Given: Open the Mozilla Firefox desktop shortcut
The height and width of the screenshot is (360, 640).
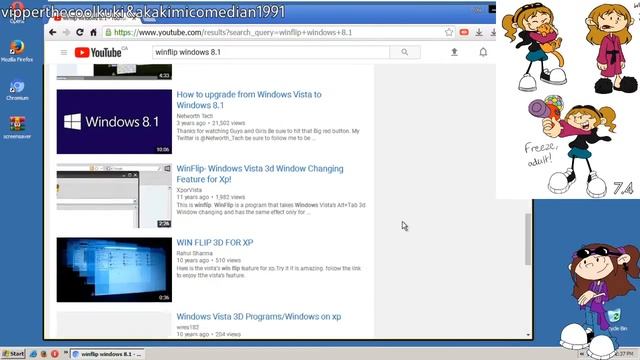Looking at the screenshot, I should pos(17,51).
